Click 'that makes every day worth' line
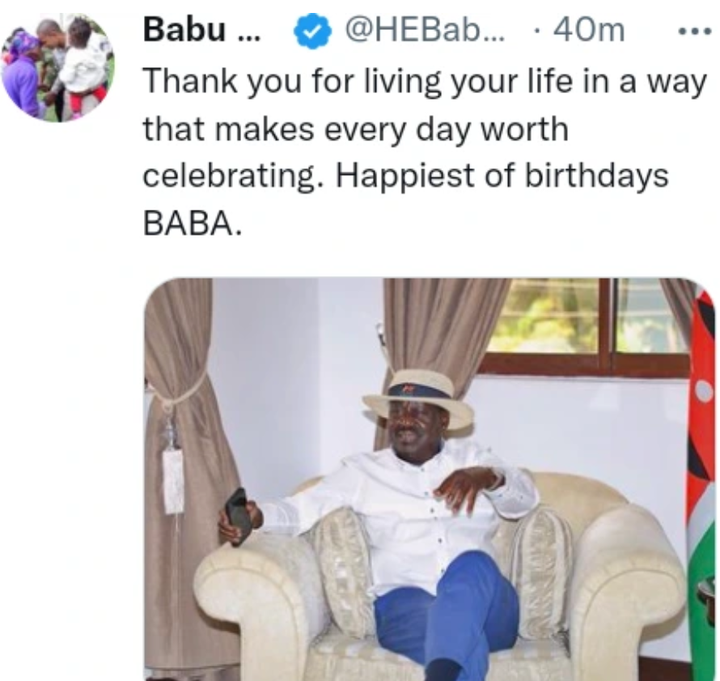720x681 pixels. tap(356, 129)
